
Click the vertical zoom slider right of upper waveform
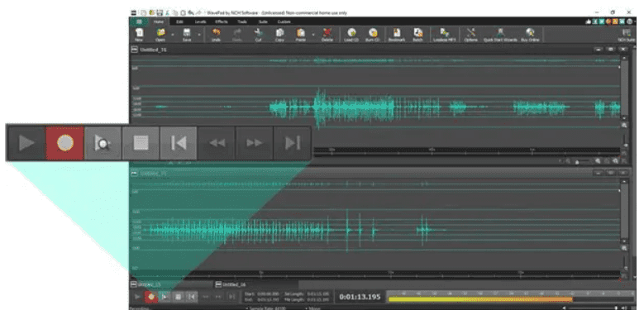pos(625,141)
